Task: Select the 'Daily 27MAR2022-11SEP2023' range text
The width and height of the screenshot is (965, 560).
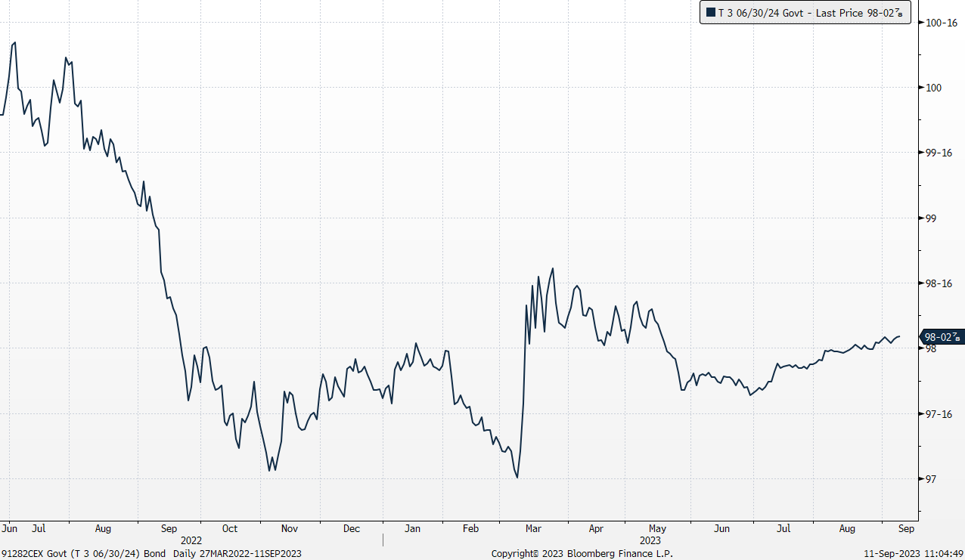Action: 237,554
